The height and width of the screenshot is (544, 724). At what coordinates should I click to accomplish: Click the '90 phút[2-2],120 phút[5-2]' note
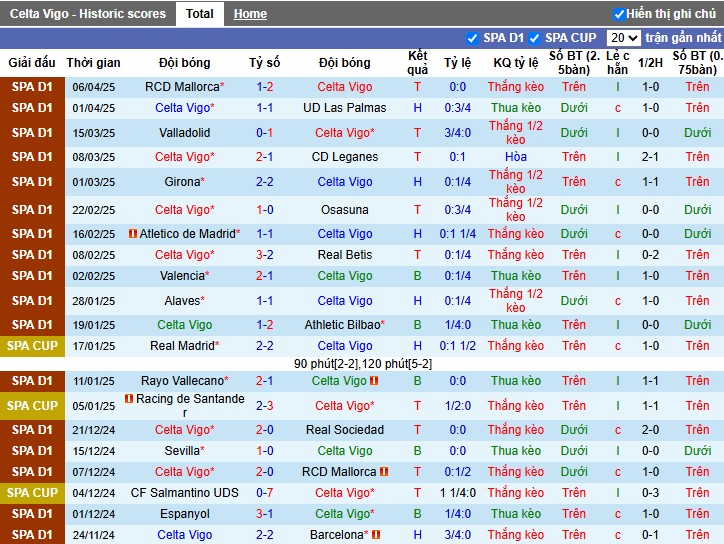(362, 364)
